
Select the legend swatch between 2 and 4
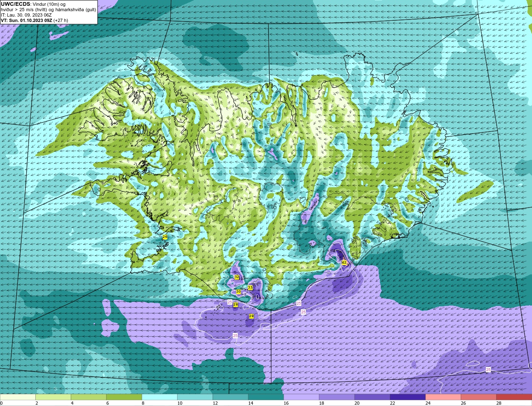(x=53, y=397)
